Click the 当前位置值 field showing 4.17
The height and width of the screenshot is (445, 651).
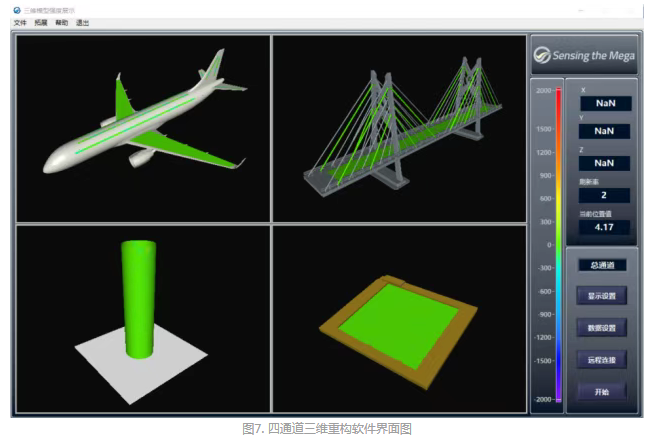tap(604, 227)
